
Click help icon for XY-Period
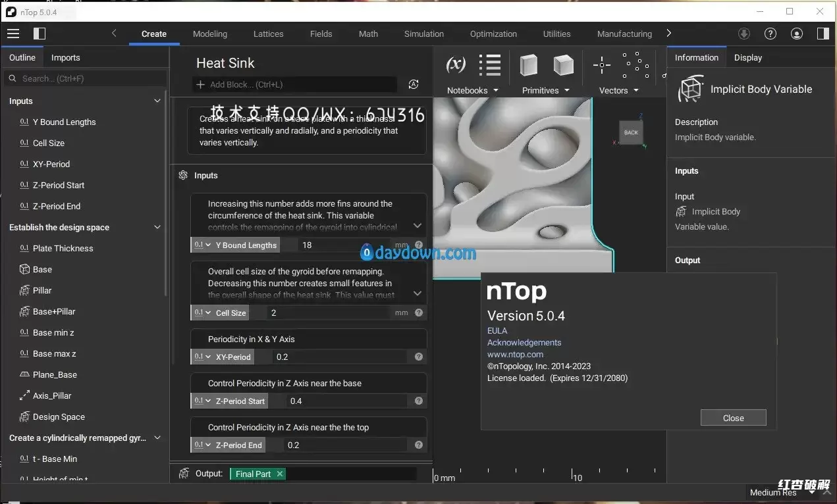coord(419,357)
